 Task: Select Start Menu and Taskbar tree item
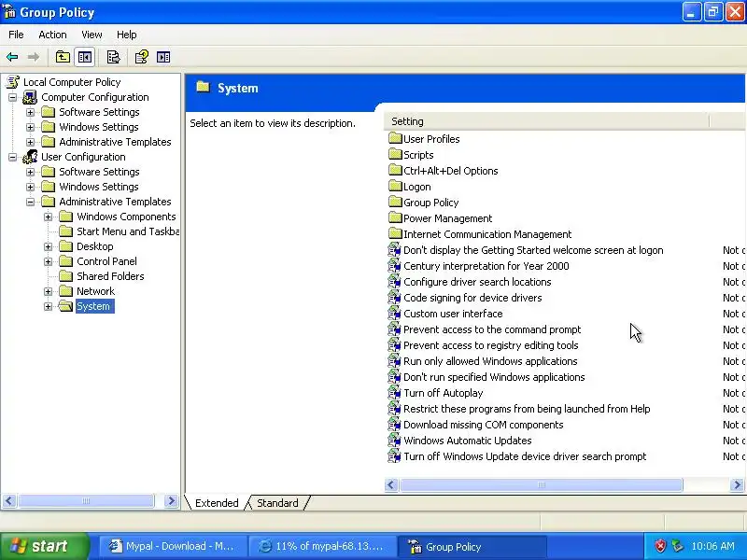pos(128,231)
